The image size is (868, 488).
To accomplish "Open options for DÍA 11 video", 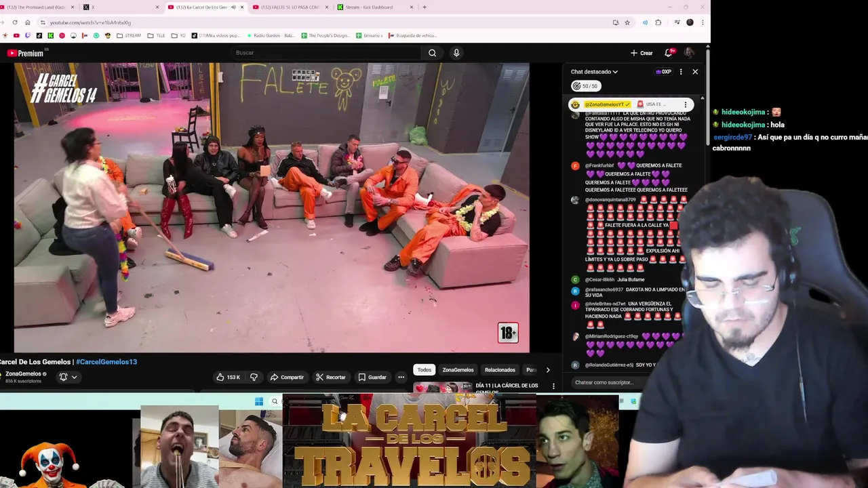I will point(553,386).
